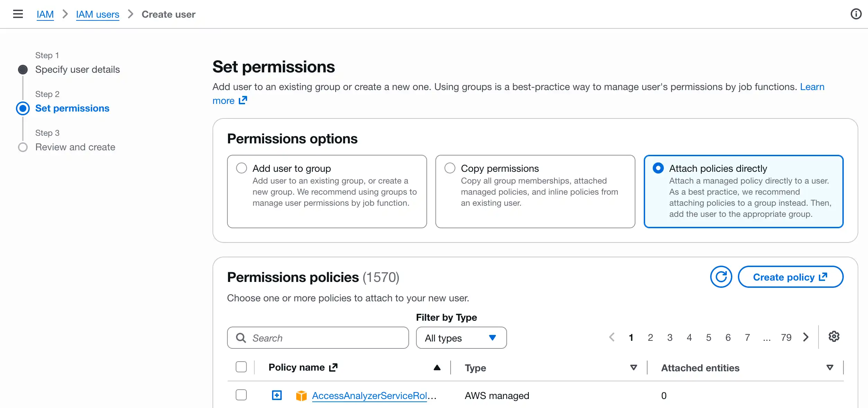Click the AccessAnalyzerServiceRole policy cube icon
The image size is (868, 408).
[301, 396]
